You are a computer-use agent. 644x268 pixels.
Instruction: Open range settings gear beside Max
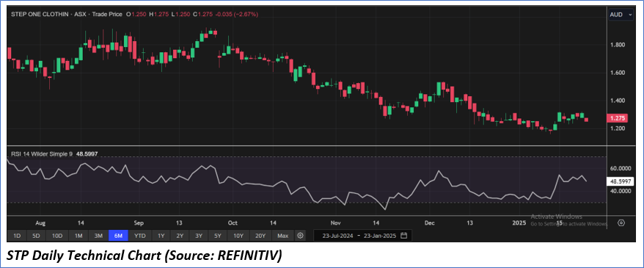[x=300, y=236]
